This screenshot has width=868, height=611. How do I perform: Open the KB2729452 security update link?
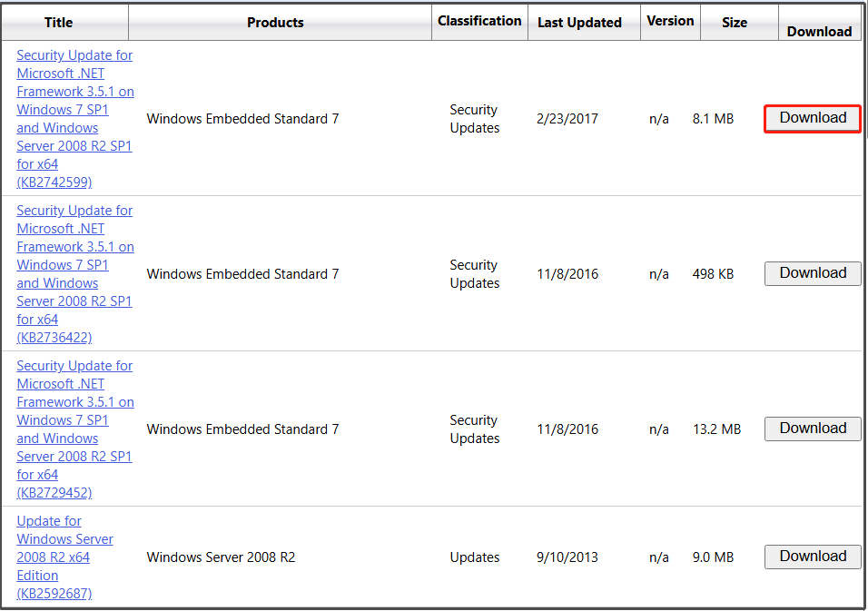click(75, 429)
